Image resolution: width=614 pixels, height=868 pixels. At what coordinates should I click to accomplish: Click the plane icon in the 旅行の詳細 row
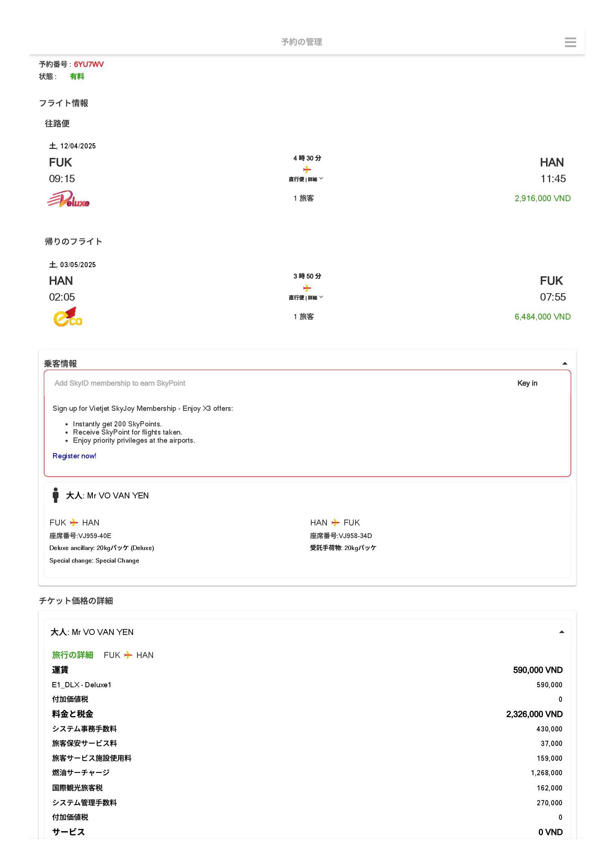click(x=128, y=655)
